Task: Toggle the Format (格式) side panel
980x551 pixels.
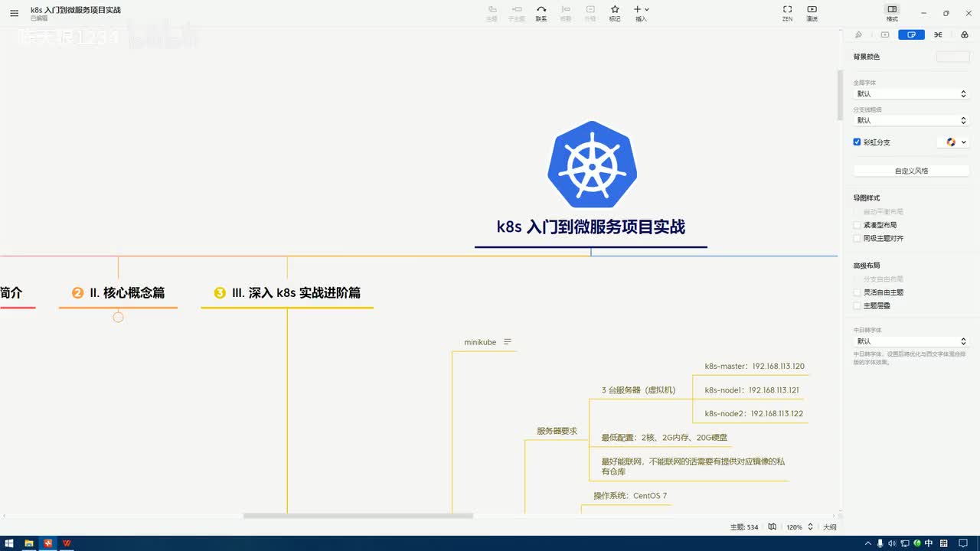Action: 892,13
